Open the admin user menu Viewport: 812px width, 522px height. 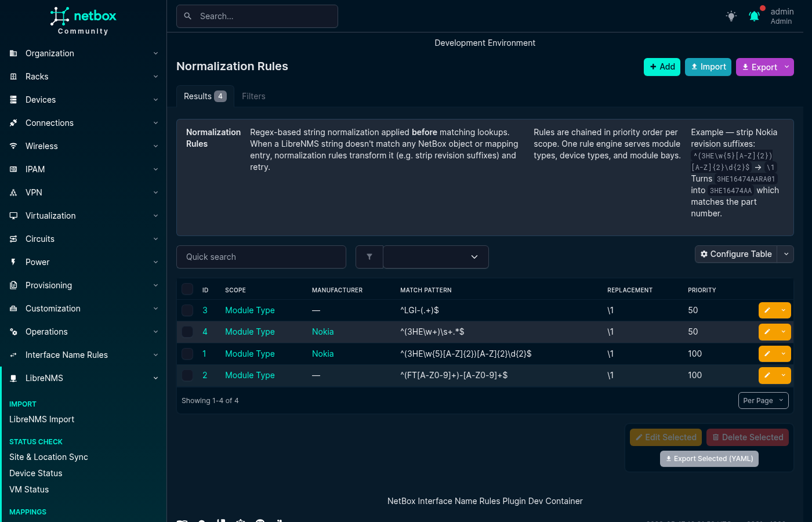781,16
